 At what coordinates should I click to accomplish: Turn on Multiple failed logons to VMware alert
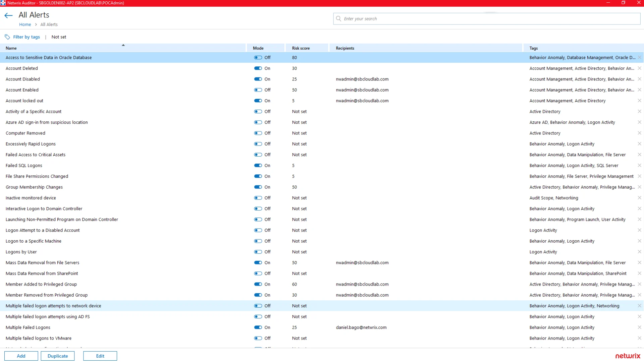(258, 338)
